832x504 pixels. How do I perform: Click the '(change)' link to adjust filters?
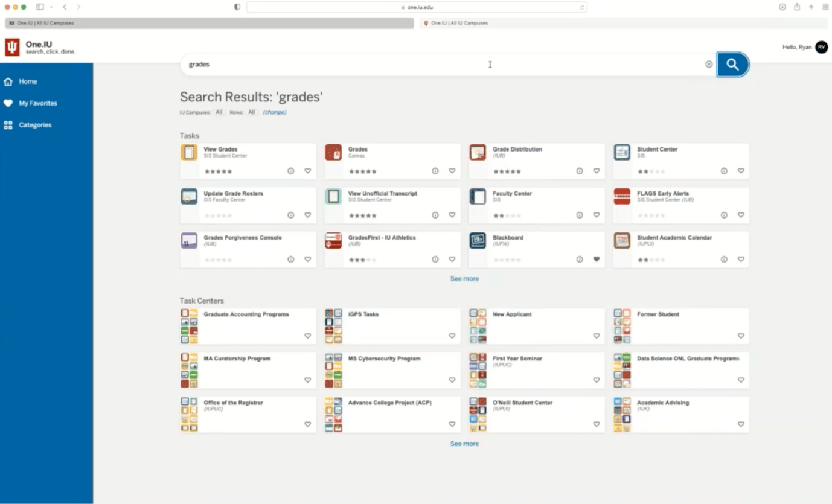pyautogui.click(x=274, y=112)
